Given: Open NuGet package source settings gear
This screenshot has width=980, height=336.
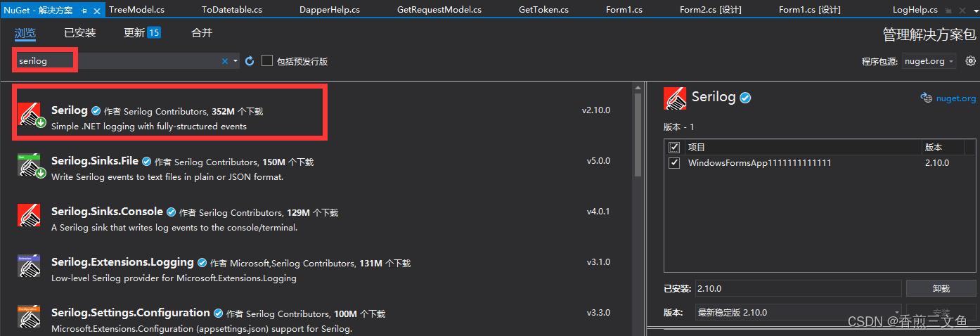Looking at the screenshot, I should tap(970, 60).
